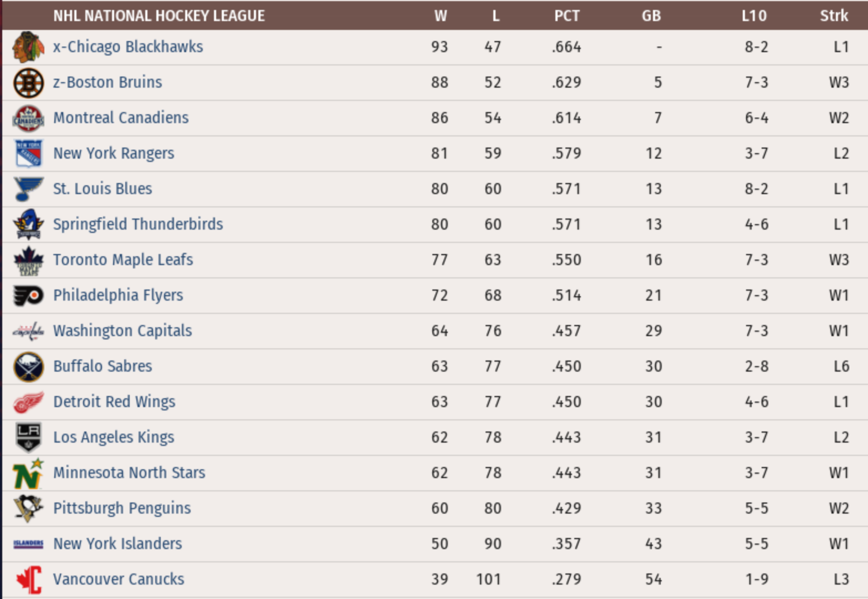The image size is (868, 599).
Task: Select the St. Louis Blues note logo
Action: click(28, 189)
